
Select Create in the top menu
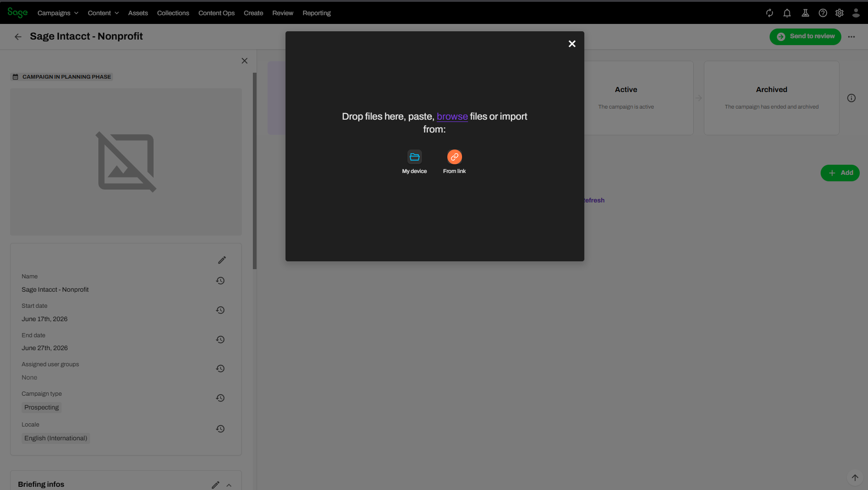(x=253, y=13)
